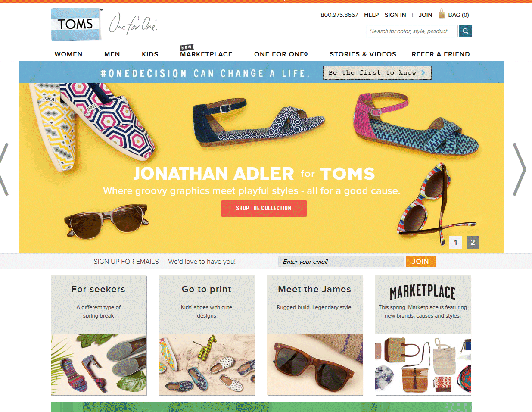532x412 pixels.
Task: Click the search input field
Action: click(412, 31)
